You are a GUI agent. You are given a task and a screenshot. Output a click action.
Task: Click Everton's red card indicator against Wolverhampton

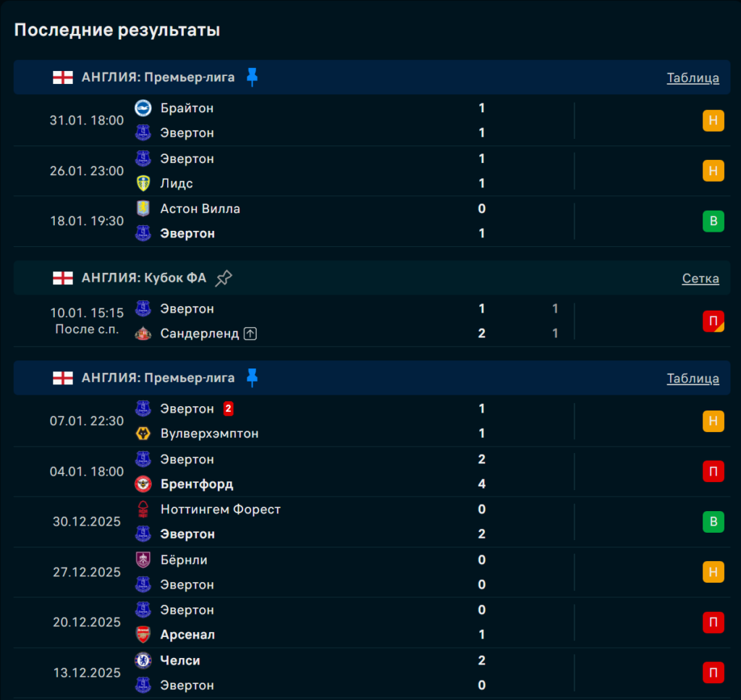pos(228,409)
